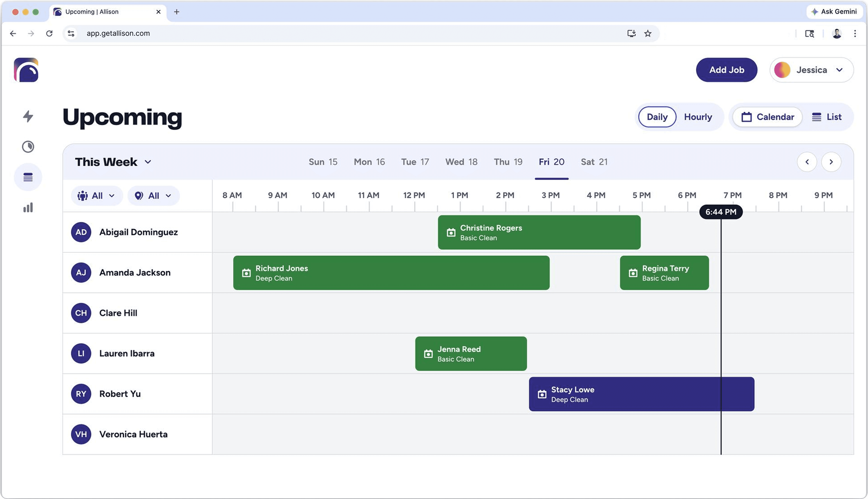Click the 6:44 PM time marker
The height and width of the screenshot is (499, 868).
tap(720, 212)
